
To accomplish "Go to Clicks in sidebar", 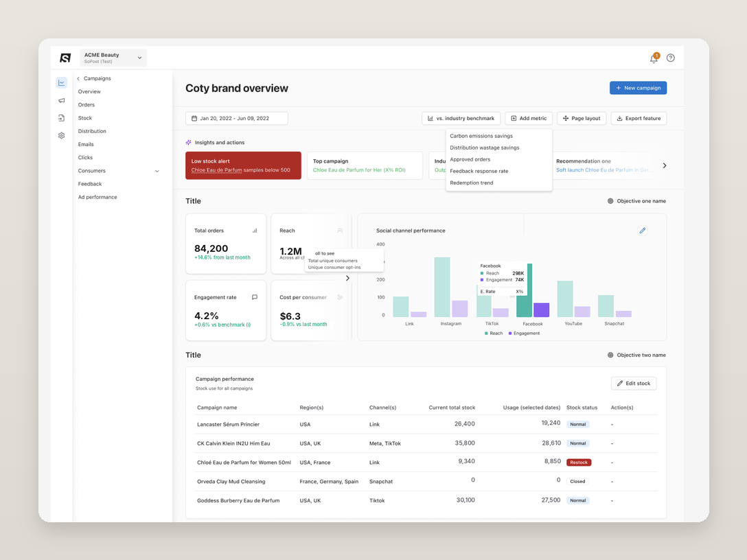I will point(85,158).
